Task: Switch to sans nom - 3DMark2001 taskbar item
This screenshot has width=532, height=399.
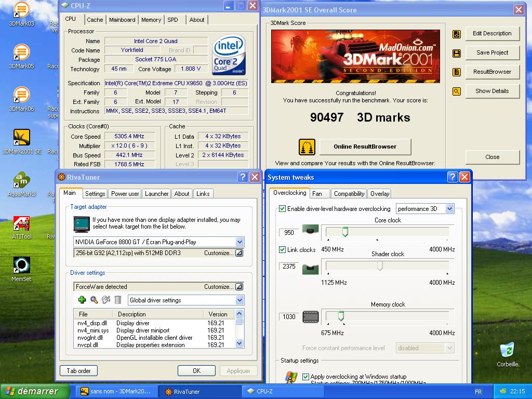Action: [116, 391]
